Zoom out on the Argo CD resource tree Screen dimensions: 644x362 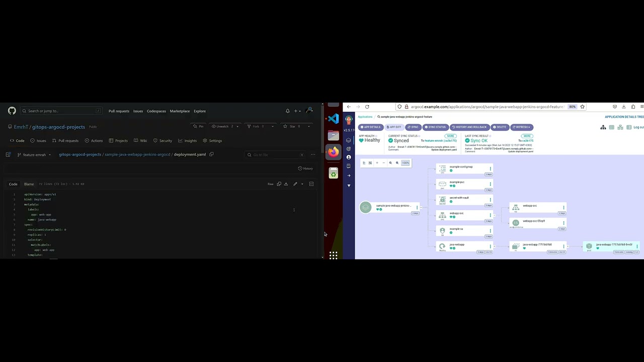pyautogui.click(x=397, y=163)
